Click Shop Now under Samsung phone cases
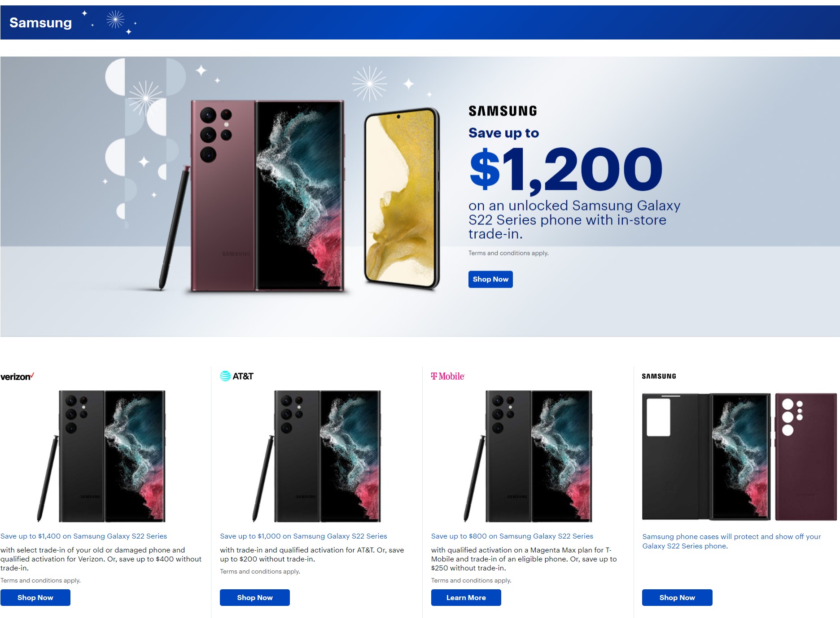Viewport: 840px width, 618px height. 677,597
